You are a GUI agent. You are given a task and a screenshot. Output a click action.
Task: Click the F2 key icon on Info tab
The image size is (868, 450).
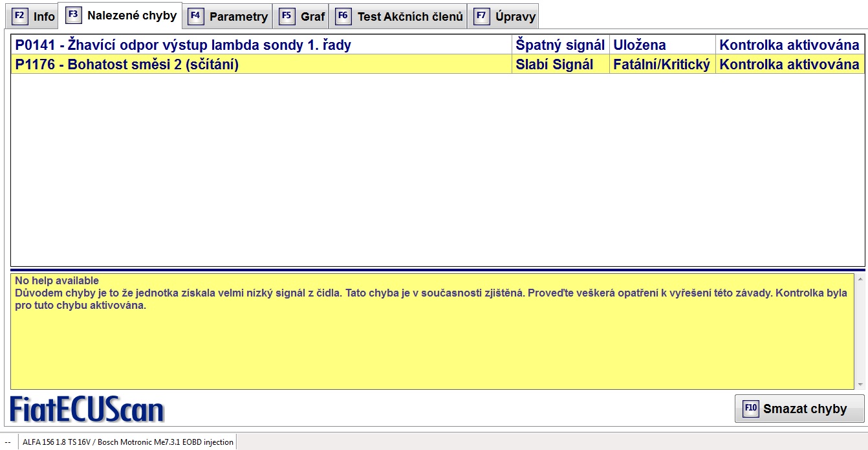pyautogui.click(x=19, y=16)
